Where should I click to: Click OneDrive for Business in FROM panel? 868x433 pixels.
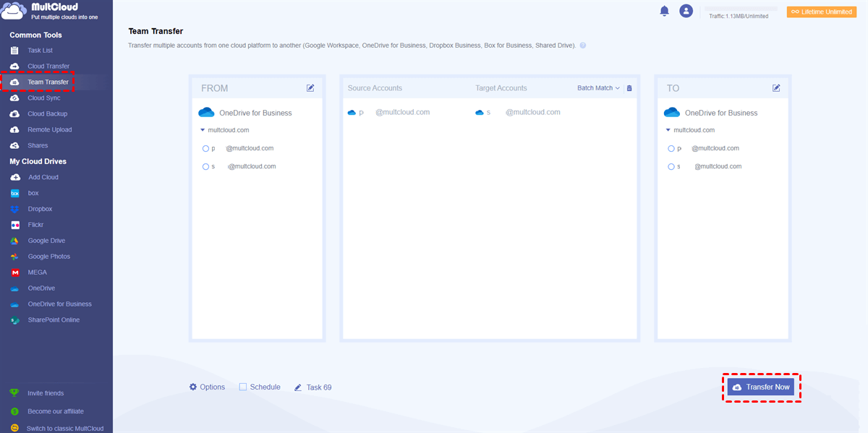255,113
